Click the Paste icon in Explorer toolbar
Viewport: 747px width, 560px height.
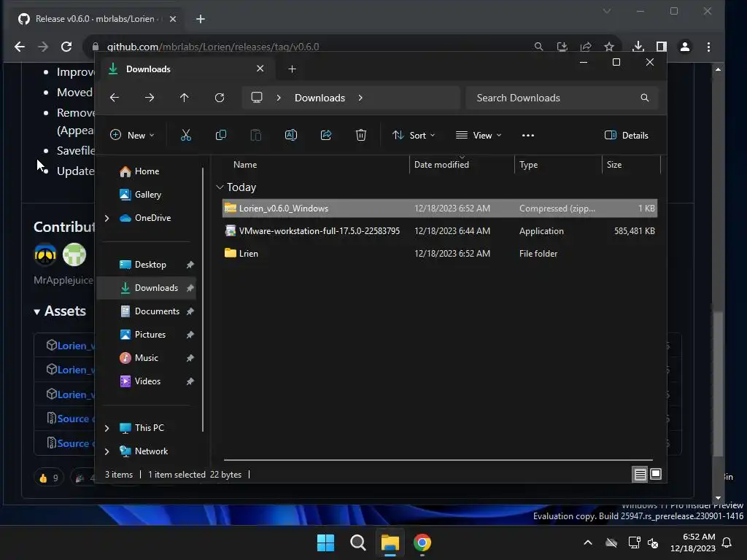point(256,135)
